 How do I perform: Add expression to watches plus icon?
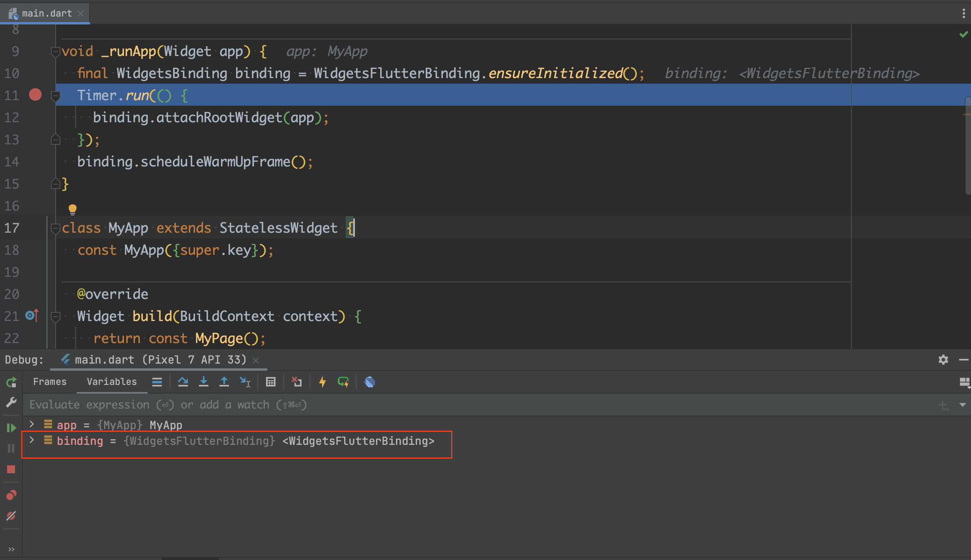point(943,405)
